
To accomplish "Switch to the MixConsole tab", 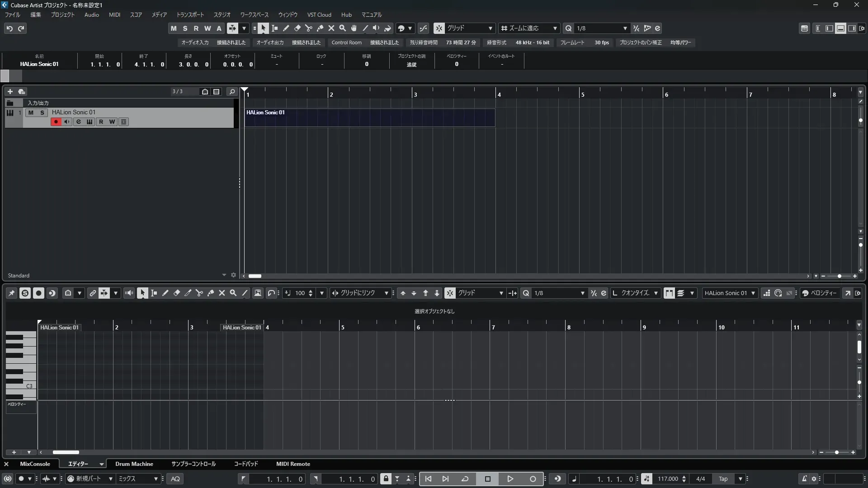I will point(35,464).
